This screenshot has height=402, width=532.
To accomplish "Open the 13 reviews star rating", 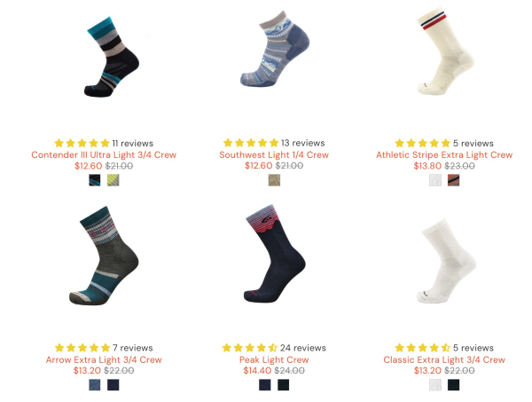I will (x=274, y=143).
